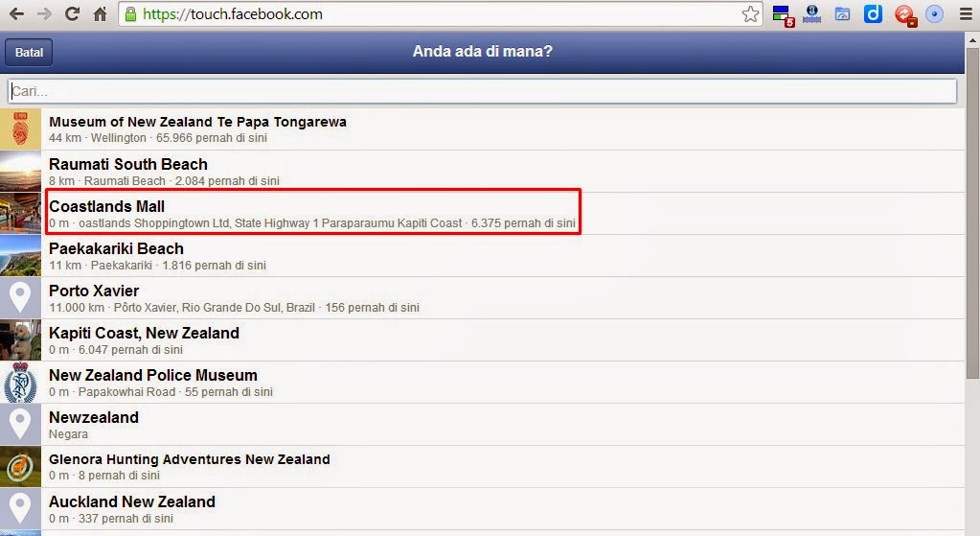Click the browser forward arrow

44,13
